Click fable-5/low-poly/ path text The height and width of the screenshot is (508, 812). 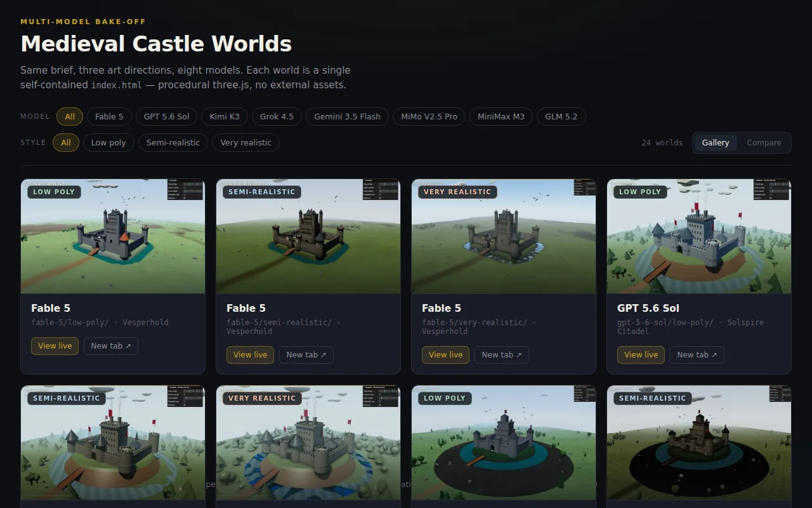pyautogui.click(x=70, y=322)
